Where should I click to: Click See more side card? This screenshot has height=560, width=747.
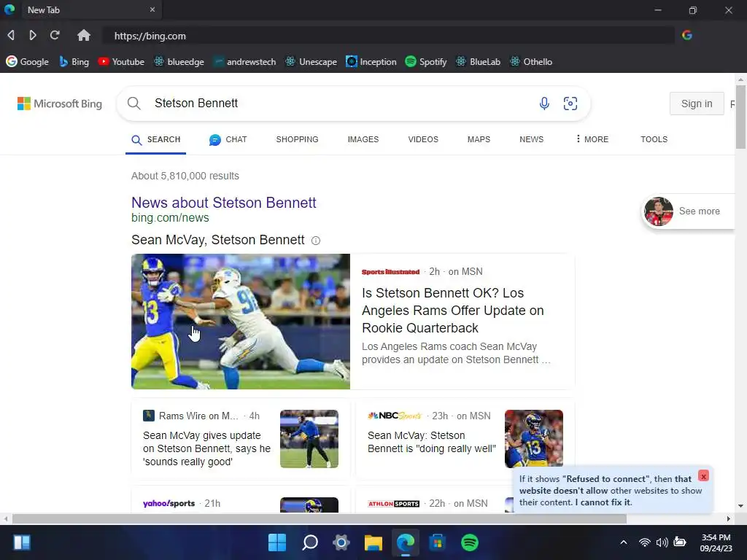pyautogui.click(x=689, y=211)
